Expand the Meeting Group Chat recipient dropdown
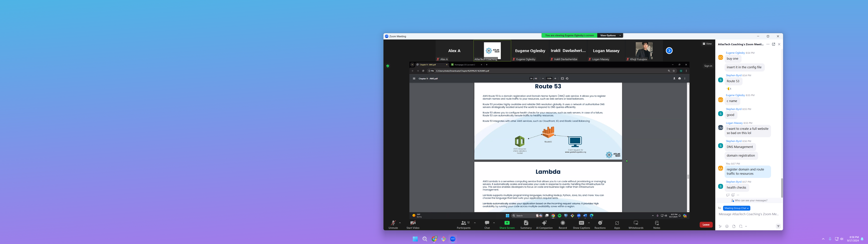Image resolution: width=868 pixels, height=244 pixels. click(736, 208)
